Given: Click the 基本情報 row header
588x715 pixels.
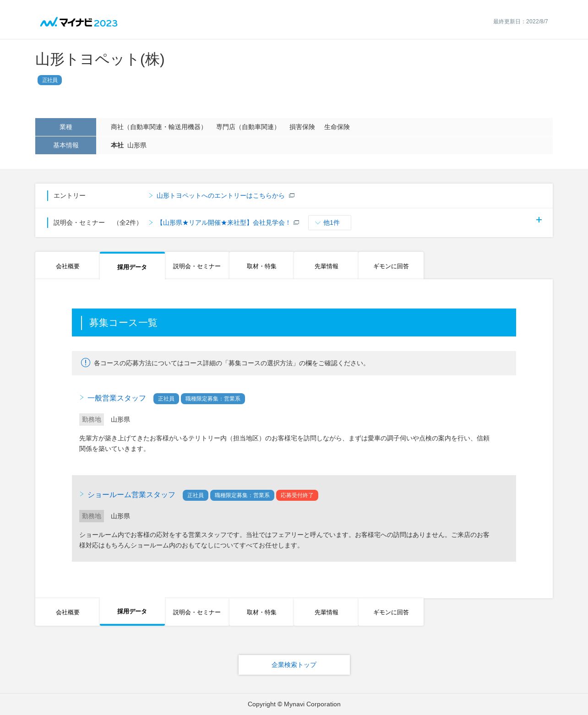Looking at the screenshot, I should (x=65, y=145).
